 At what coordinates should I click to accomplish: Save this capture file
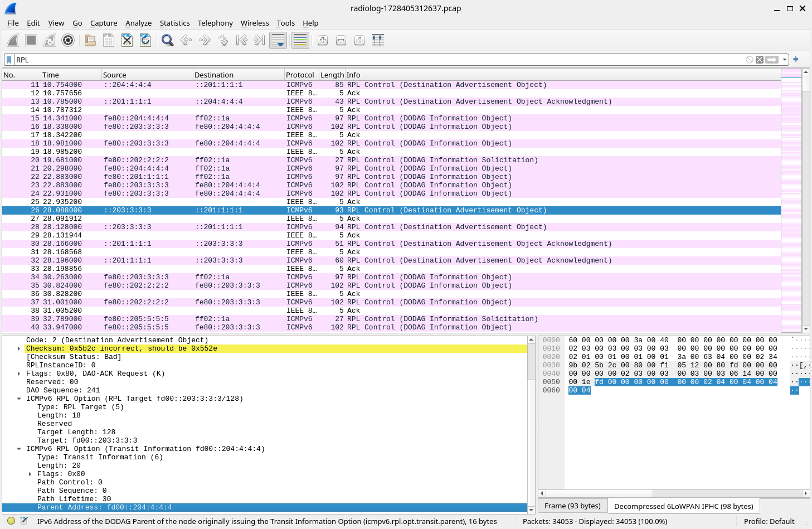(109, 40)
